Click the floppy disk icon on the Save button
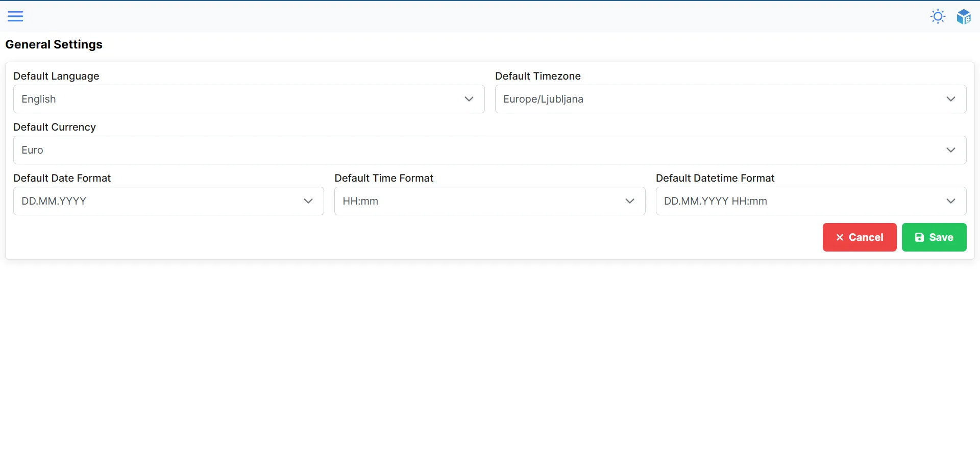Screen dimensions: 980x475 (x=920, y=237)
